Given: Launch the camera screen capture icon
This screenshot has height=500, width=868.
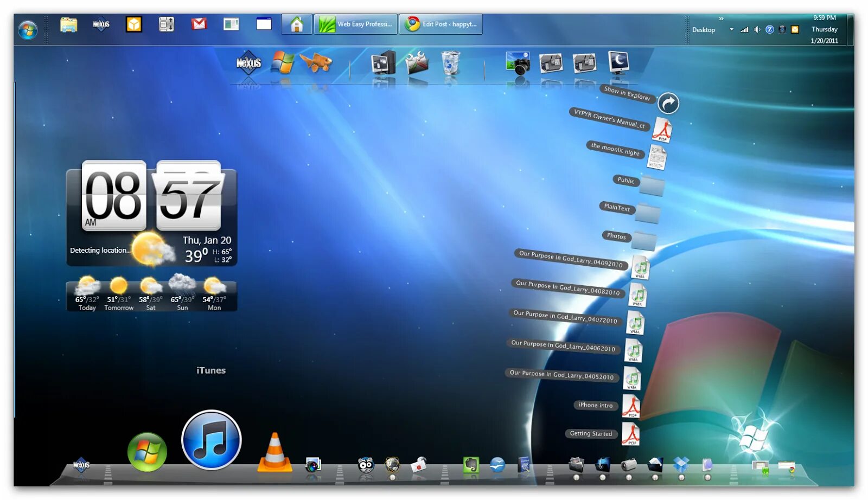Looking at the screenshot, I should point(518,63).
